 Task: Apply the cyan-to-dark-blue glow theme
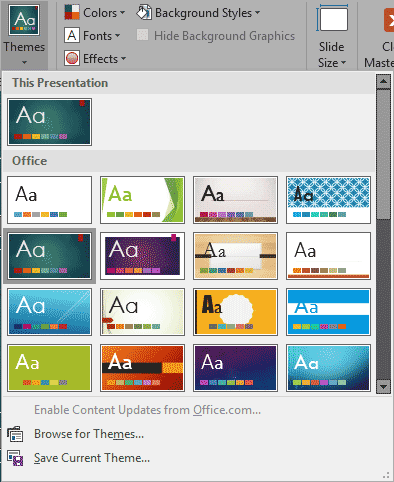[328, 368]
